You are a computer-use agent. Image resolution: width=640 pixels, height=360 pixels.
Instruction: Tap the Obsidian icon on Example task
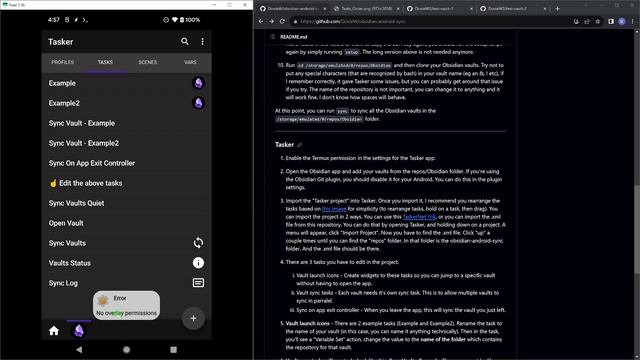[x=198, y=83]
